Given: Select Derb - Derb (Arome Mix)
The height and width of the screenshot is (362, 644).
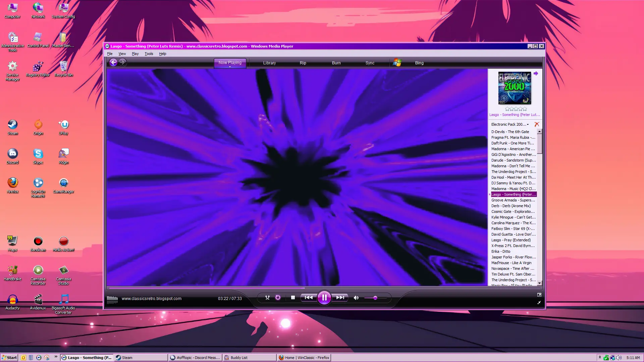Looking at the screenshot, I should point(513,206).
